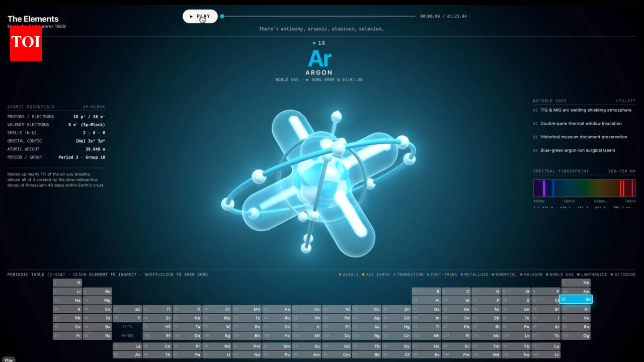Select Francium (Fr) cell
Screen dimensions: 644x362
pos(67,335)
